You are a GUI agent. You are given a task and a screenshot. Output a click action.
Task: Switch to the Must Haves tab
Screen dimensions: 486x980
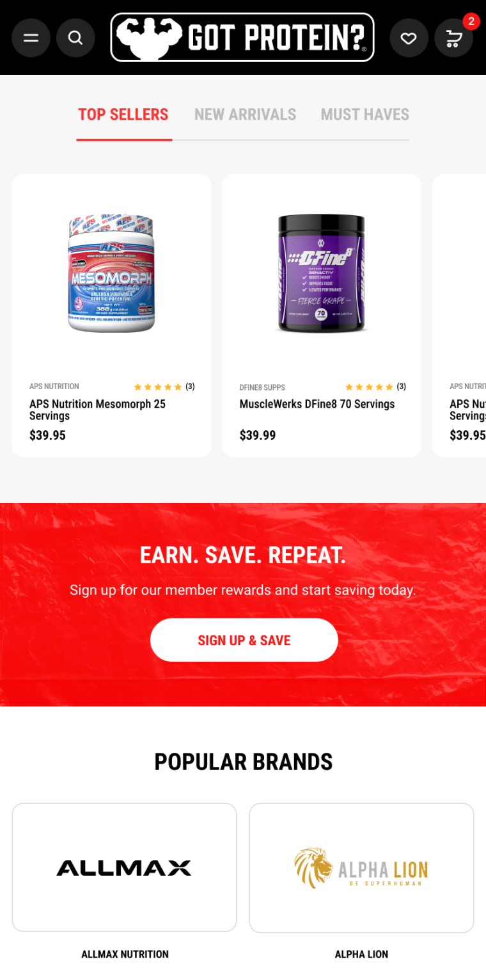pyautogui.click(x=365, y=115)
